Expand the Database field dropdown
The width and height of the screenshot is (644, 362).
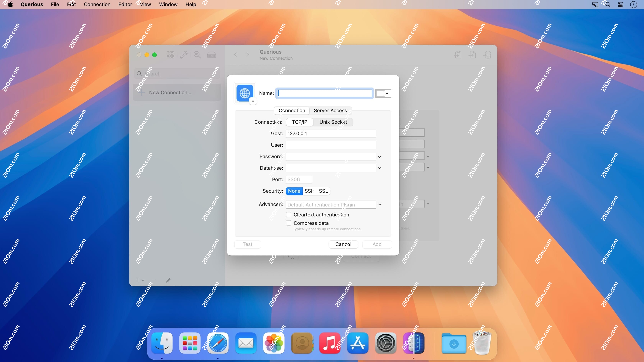379,168
